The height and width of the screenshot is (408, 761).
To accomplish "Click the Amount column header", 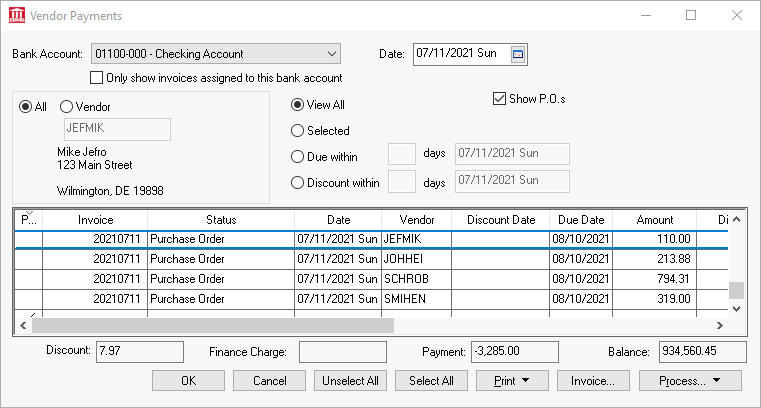I will click(x=656, y=220).
